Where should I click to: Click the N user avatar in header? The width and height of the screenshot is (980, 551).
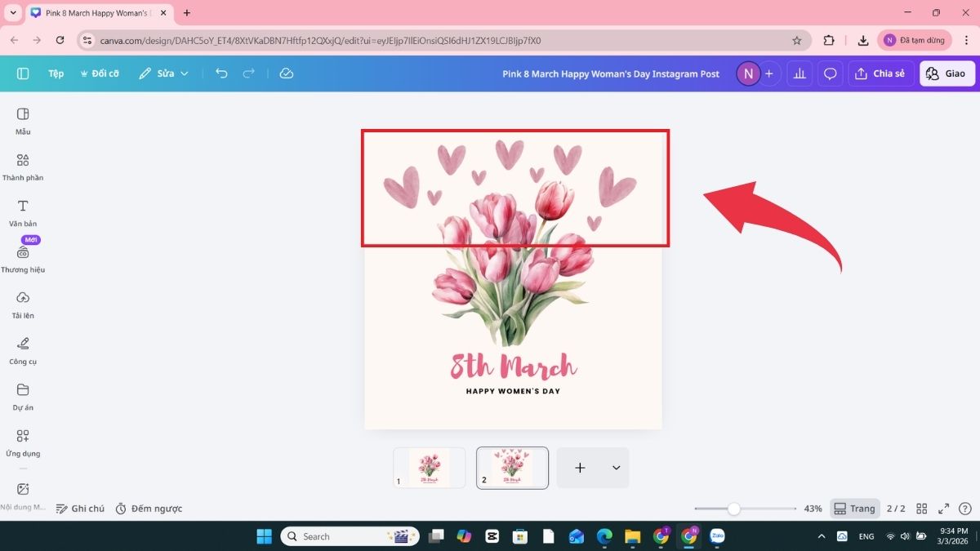pyautogui.click(x=748, y=73)
